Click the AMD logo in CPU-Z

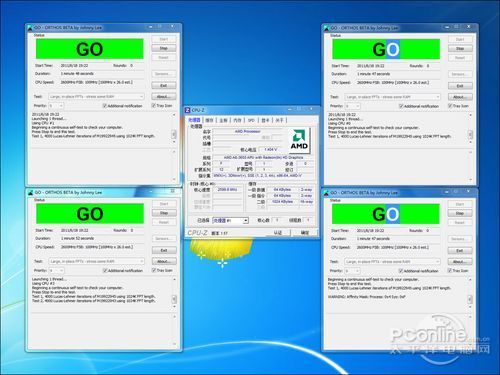pos(299,140)
